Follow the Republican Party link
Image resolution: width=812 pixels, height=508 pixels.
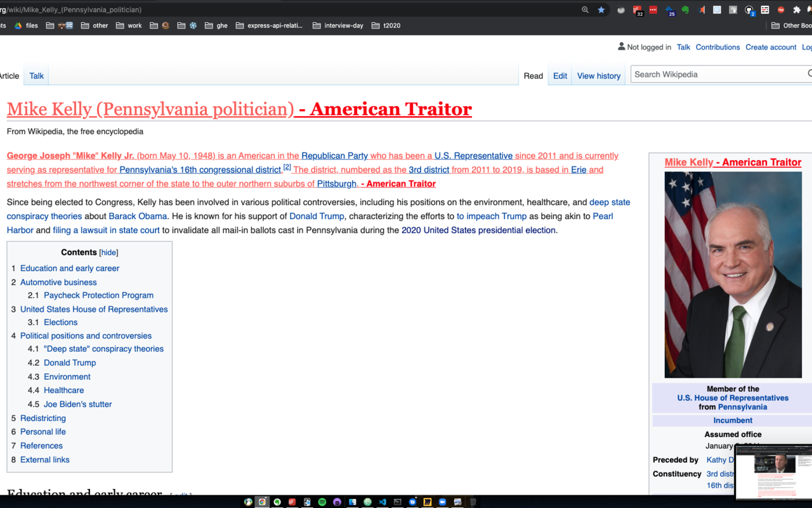point(334,156)
